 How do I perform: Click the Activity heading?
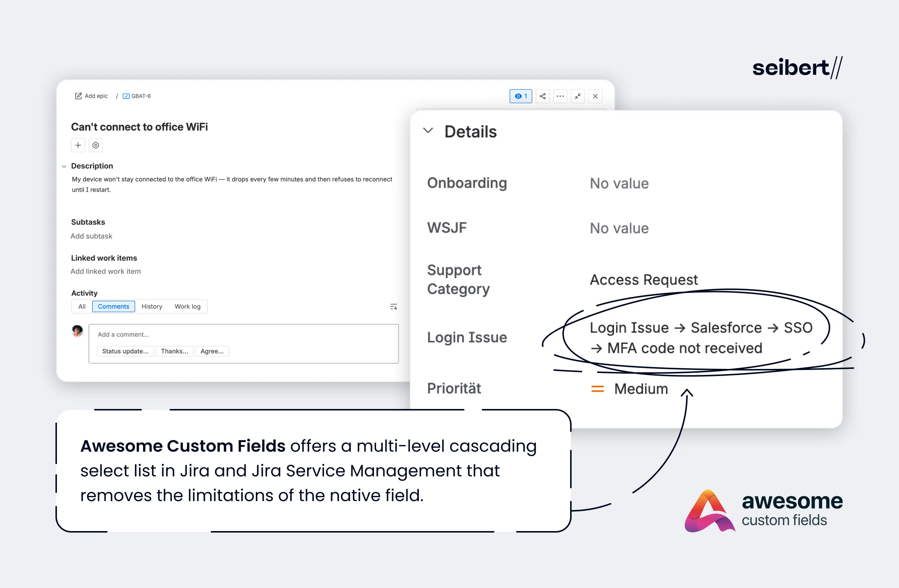tap(84, 293)
